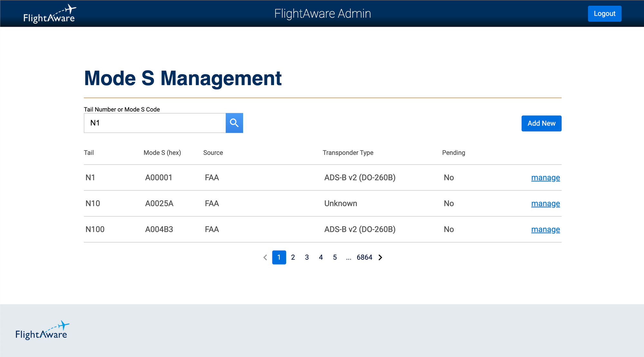Open manage link for tail N100
The image size is (644, 357).
545,229
